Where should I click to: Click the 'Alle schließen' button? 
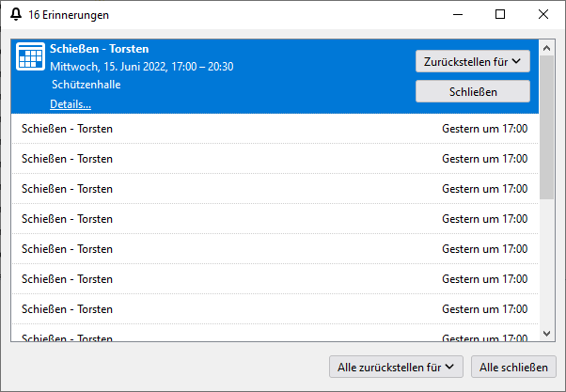point(513,367)
